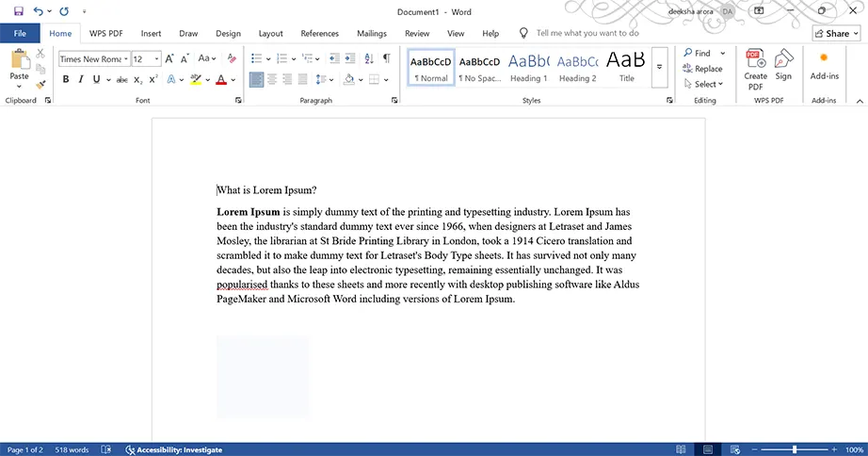This screenshot has height=456, width=868.
Task: Sort the selected text alphabetically
Action: pyautogui.click(x=369, y=58)
